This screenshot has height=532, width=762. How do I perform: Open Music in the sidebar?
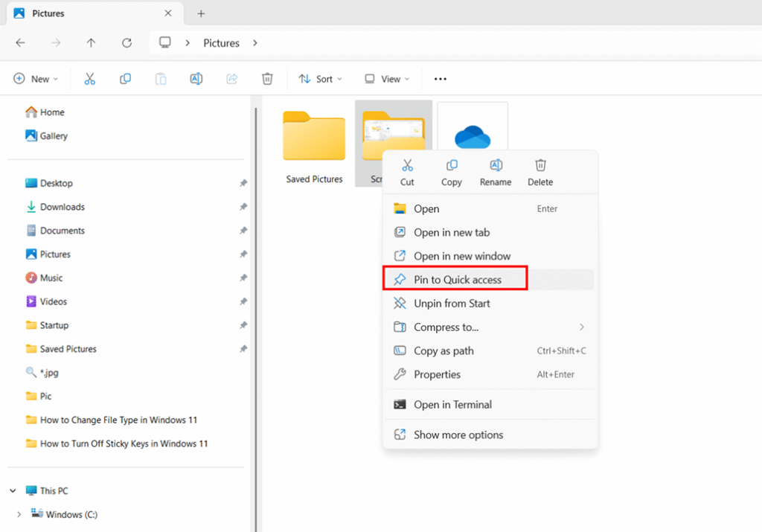pos(44,278)
